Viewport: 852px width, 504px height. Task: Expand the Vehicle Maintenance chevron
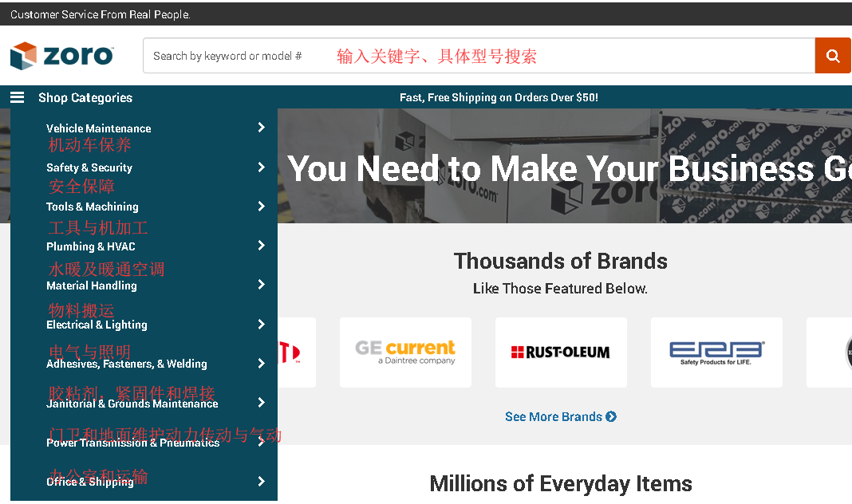click(261, 128)
